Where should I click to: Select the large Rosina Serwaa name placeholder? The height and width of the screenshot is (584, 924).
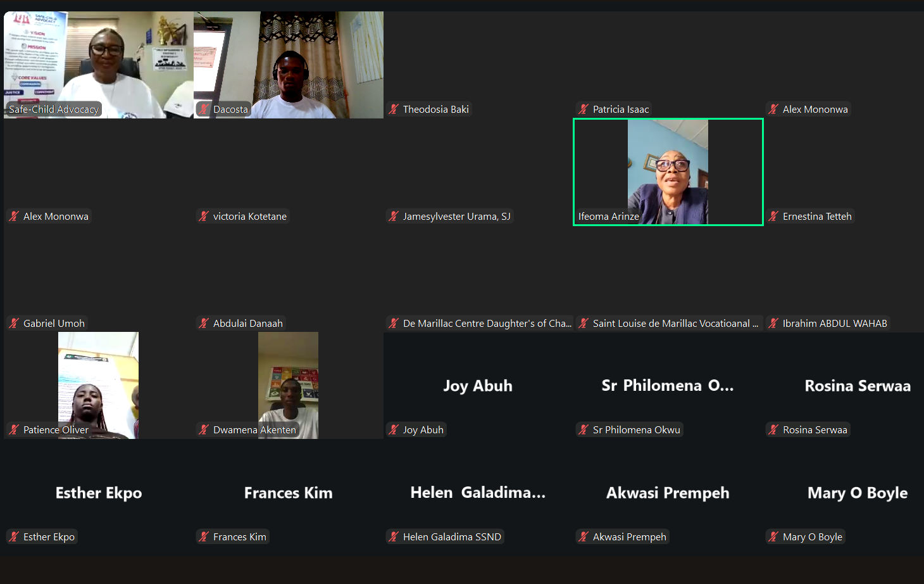pos(857,386)
